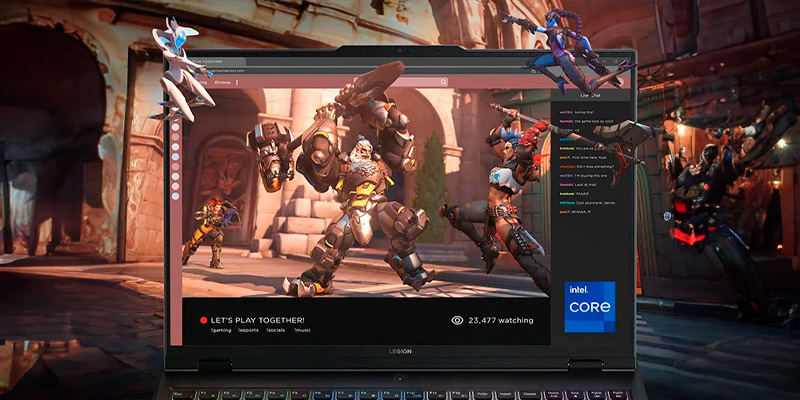
Task: Open the !socials tag
Action: pos(276,330)
